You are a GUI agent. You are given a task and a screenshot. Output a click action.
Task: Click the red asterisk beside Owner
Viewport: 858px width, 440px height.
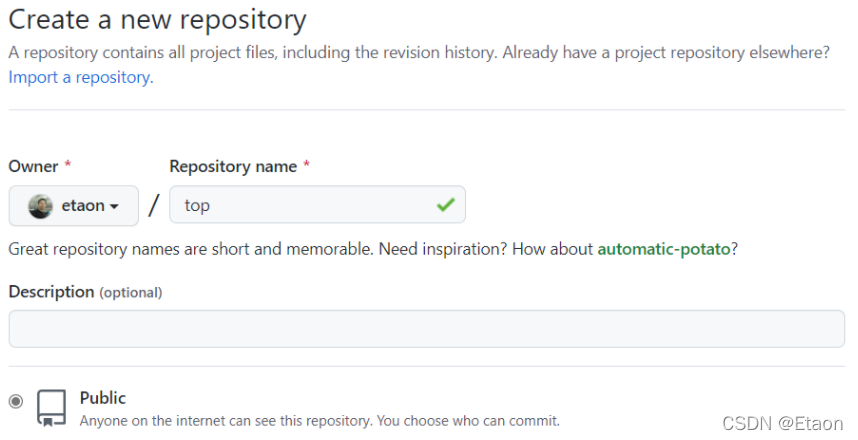click(68, 166)
